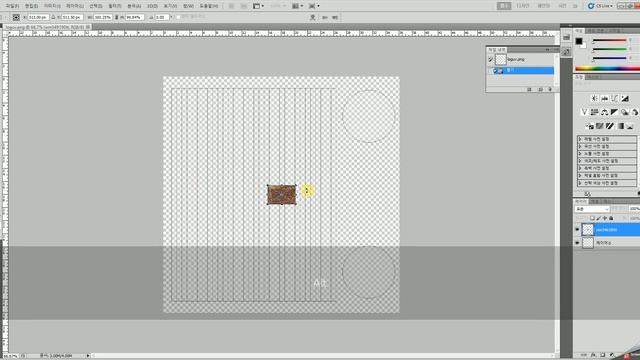Open the Edit (편집) menu
Viewport: 640px width, 360px height.
pyautogui.click(x=31, y=6)
